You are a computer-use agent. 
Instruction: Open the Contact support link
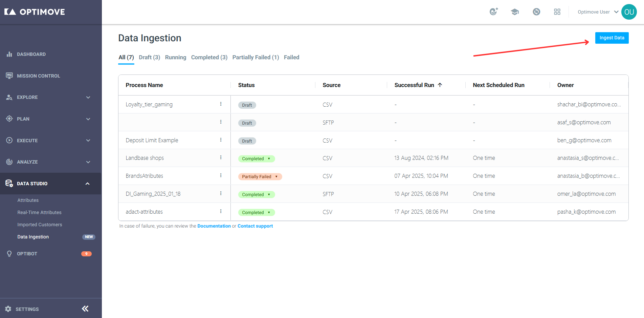[255, 226]
